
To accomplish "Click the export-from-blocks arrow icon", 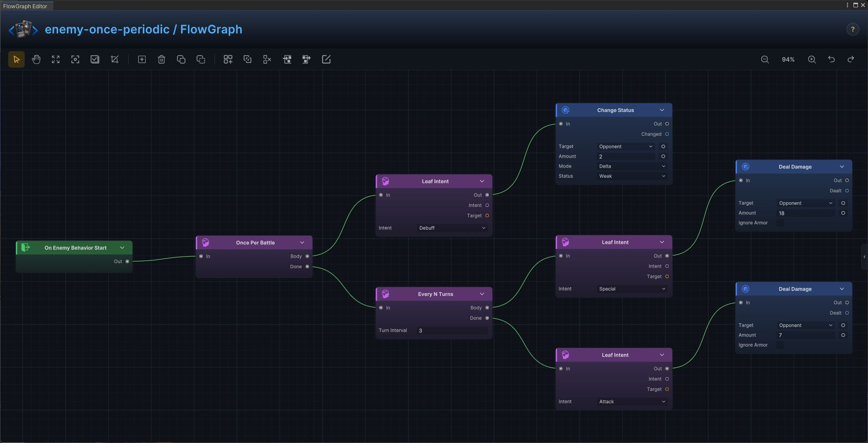I will click(307, 59).
